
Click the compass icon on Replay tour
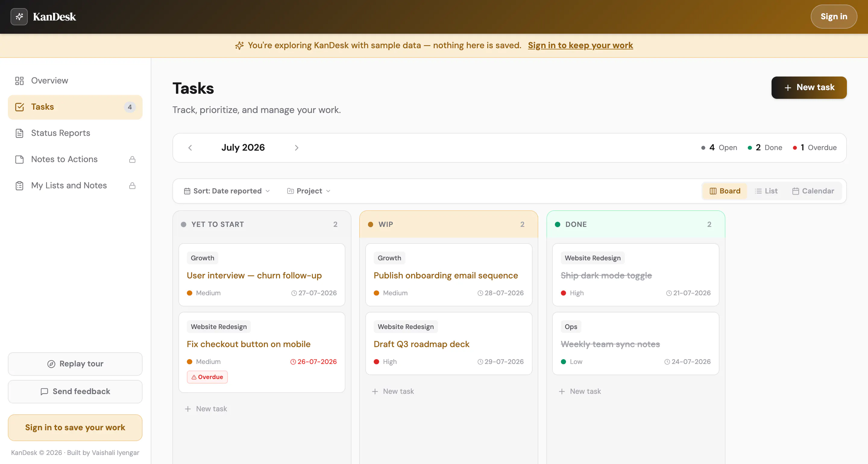(x=51, y=364)
